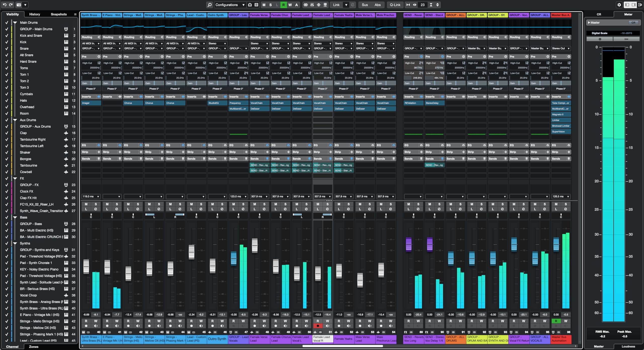This screenshot has width=644, height=350.
Task: Click the Q-Link button
Action: tap(395, 5)
